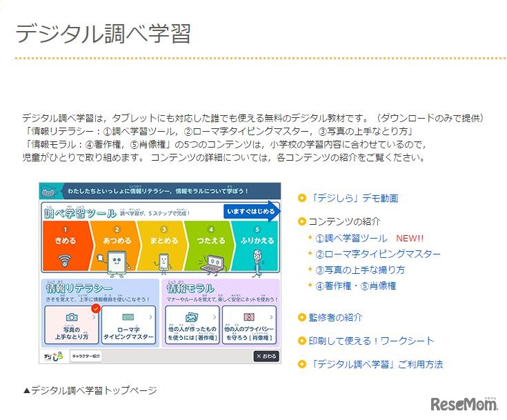507x420 pixels.
Task: Click orange bullet beside コンテンツの紹介
Action: [x=301, y=221]
